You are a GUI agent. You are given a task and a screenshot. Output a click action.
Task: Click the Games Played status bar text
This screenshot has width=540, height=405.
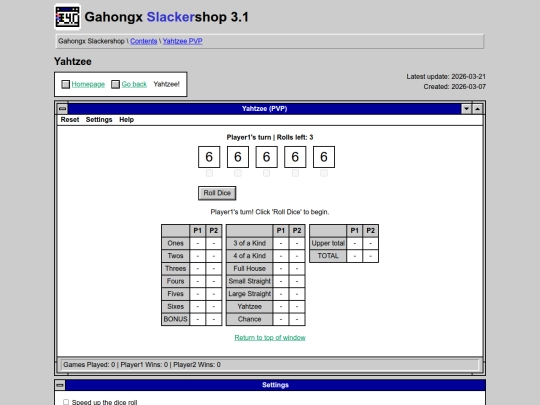click(142, 365)
